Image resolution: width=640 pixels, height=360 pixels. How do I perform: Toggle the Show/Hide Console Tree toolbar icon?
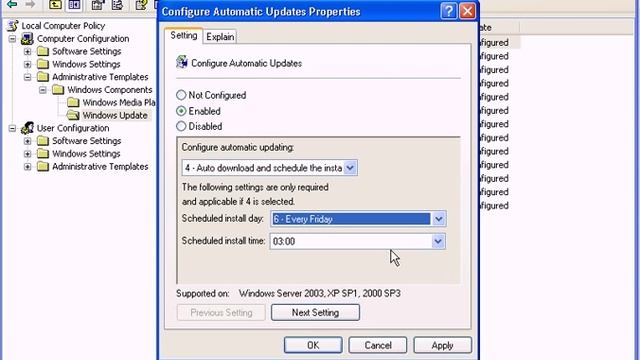tap(74, 4)
